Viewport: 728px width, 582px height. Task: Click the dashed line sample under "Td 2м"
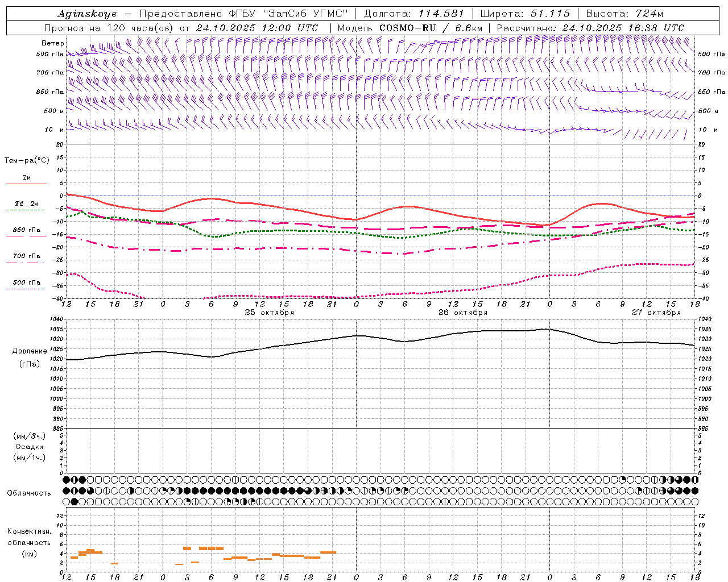[x=26, y=210]
